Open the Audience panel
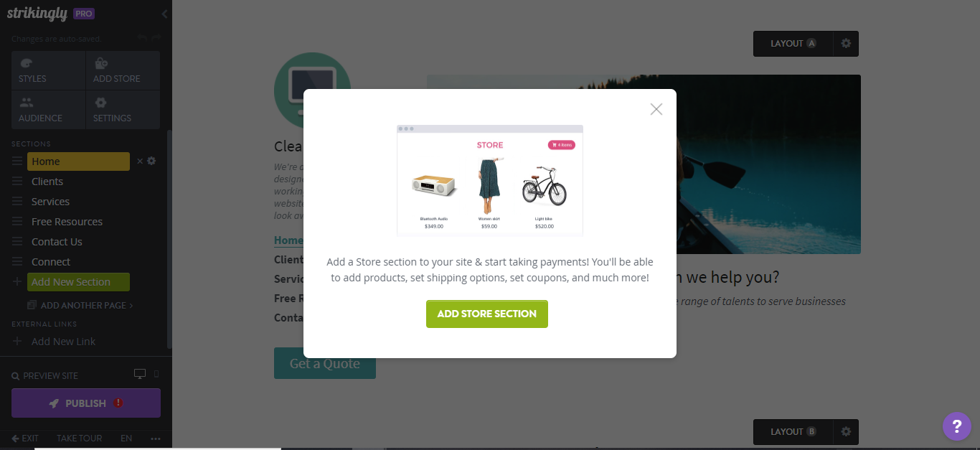 [48, 110]
